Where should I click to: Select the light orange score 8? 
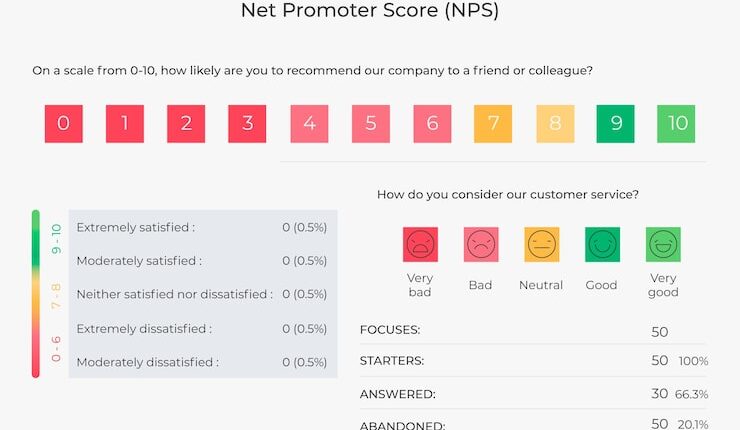554,124
